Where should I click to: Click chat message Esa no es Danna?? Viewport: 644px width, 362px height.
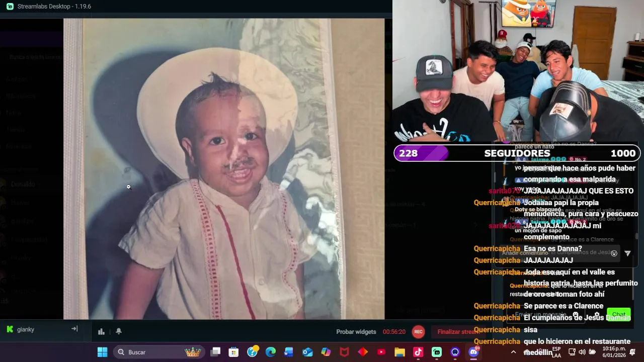tap(553, 249)
